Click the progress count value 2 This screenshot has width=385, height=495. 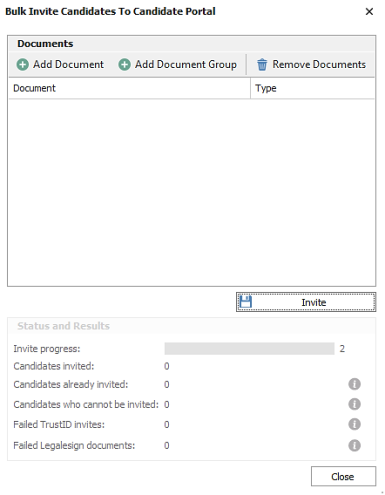pos(342,349)
